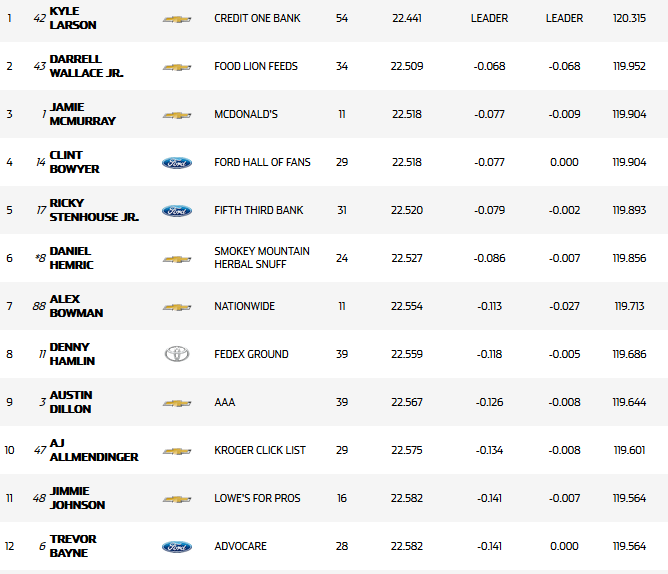Click Chevrolet logo in Kyle Larson's row

coord(176,19)
